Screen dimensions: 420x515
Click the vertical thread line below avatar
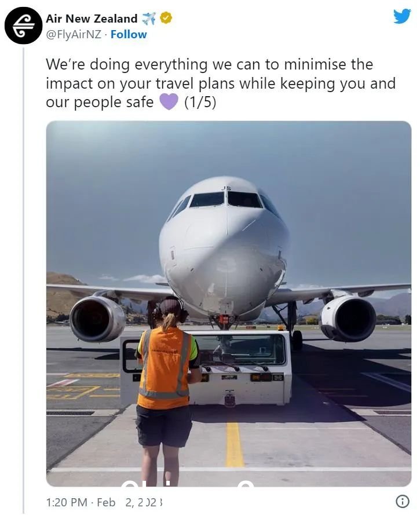[x=24, y=280]
